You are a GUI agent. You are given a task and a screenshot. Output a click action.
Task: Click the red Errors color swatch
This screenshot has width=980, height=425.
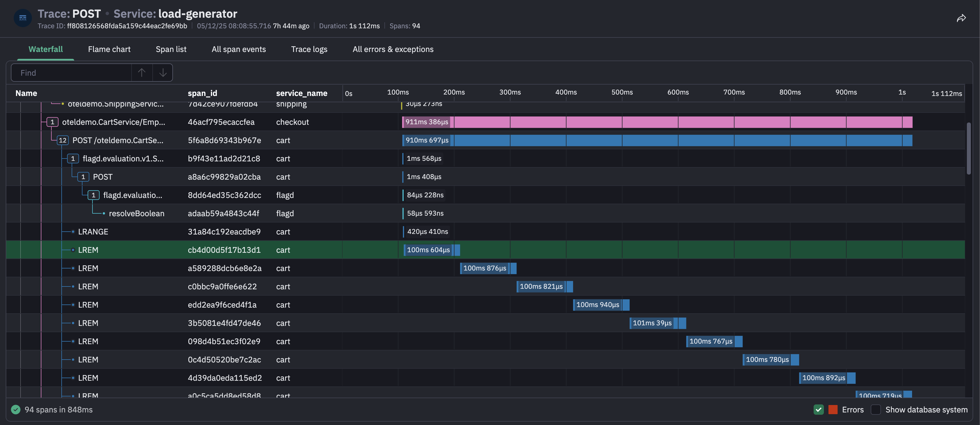pyautogui.click(x=833, y=409)
